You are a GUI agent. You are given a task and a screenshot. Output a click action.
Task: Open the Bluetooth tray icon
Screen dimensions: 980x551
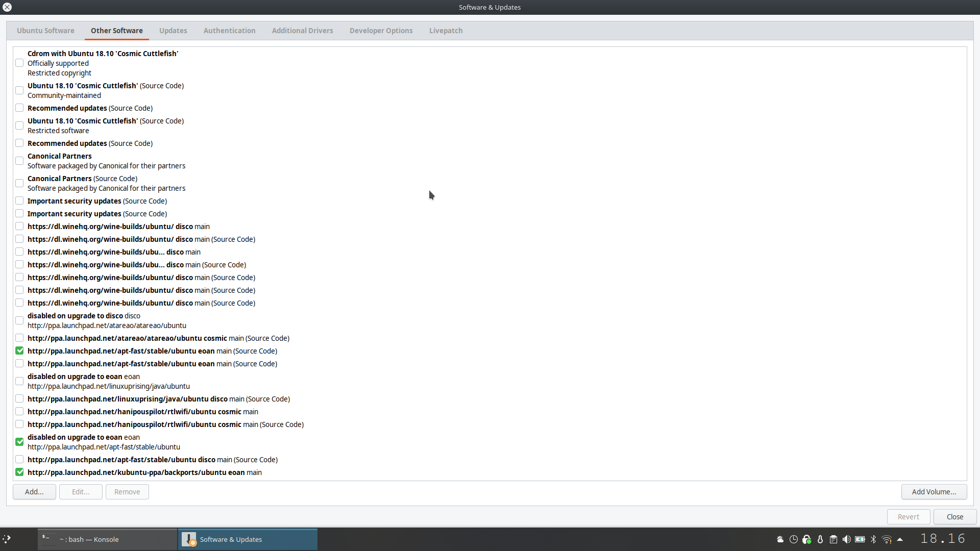873,539
